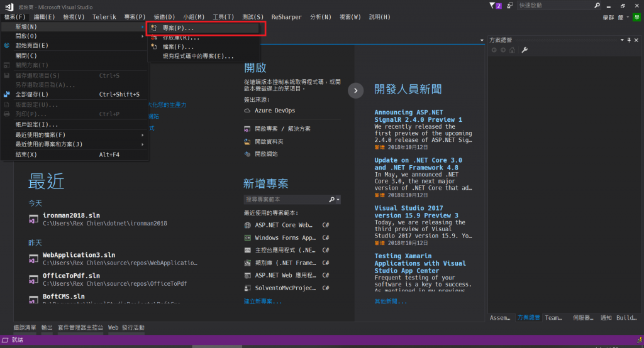Open the Solution Explorer window options dropdown
The width and height of the screenshot is (644, 348).
(622, 40)
